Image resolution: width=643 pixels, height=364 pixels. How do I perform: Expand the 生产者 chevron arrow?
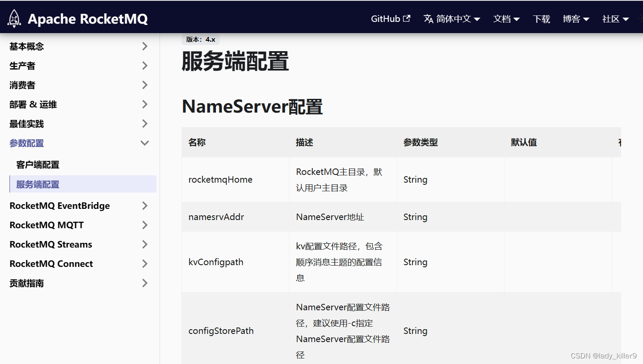(145, 66)
